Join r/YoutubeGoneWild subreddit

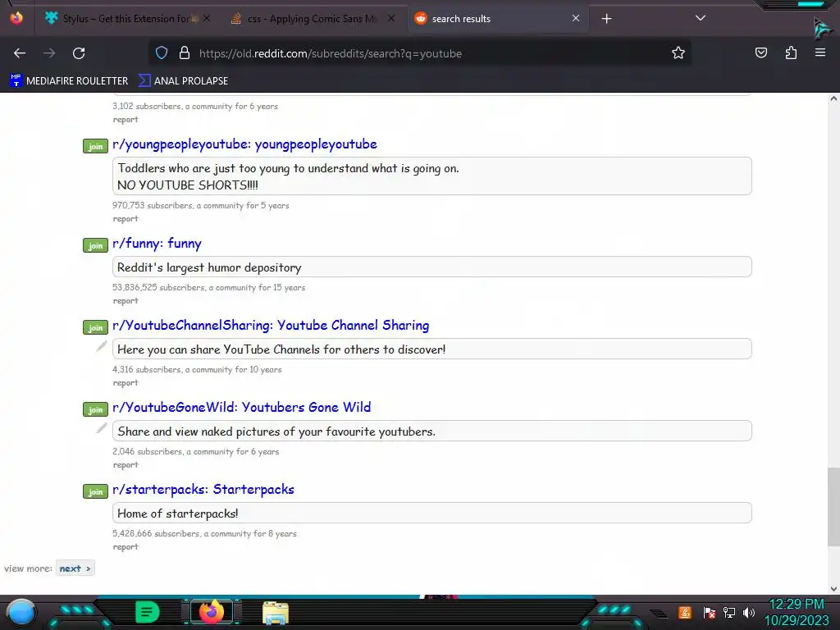[x=95, y=409]
